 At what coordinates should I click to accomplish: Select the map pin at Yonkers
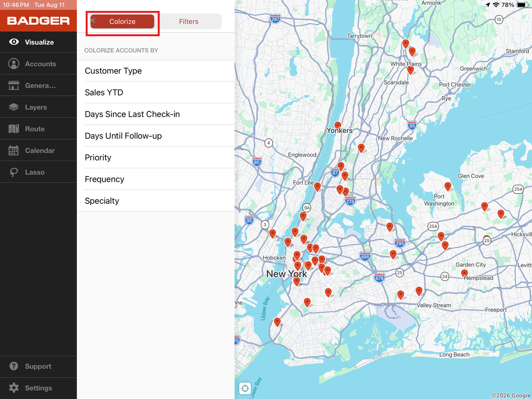tap(338, 125)
